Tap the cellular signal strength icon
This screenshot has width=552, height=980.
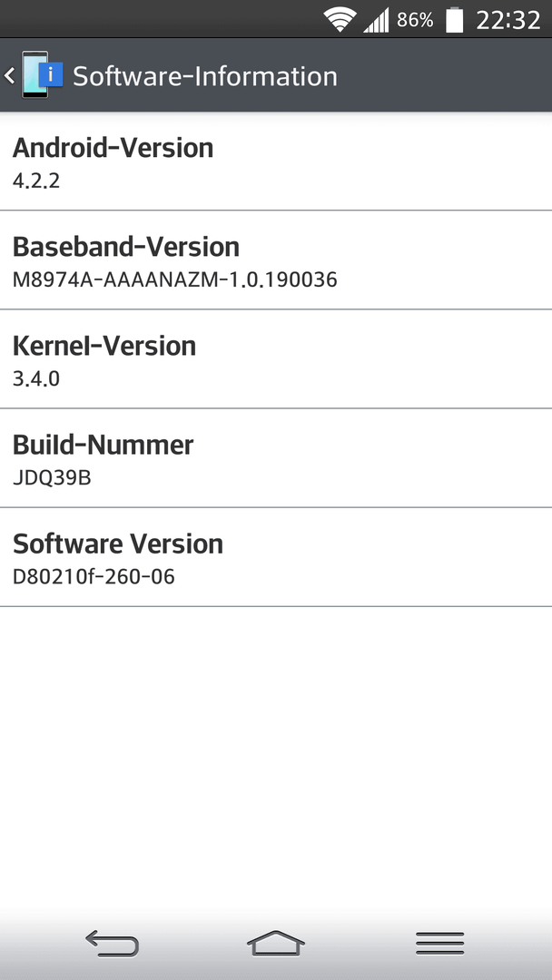(x=377, y=20)
